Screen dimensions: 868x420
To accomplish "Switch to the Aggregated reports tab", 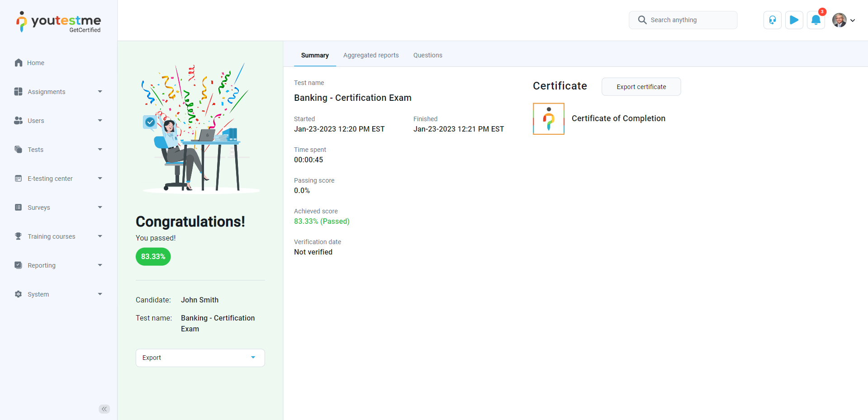I will pyautogui.click(x=371, y=55).
